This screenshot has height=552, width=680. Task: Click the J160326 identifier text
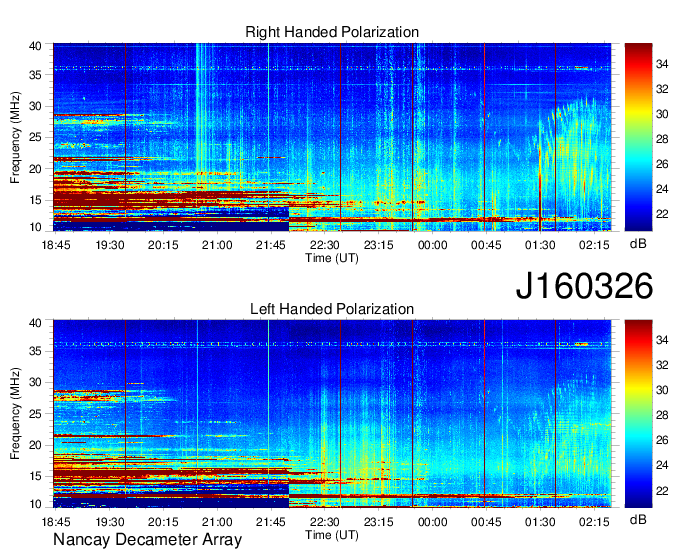pyautogui.click(x=584, y=286)
